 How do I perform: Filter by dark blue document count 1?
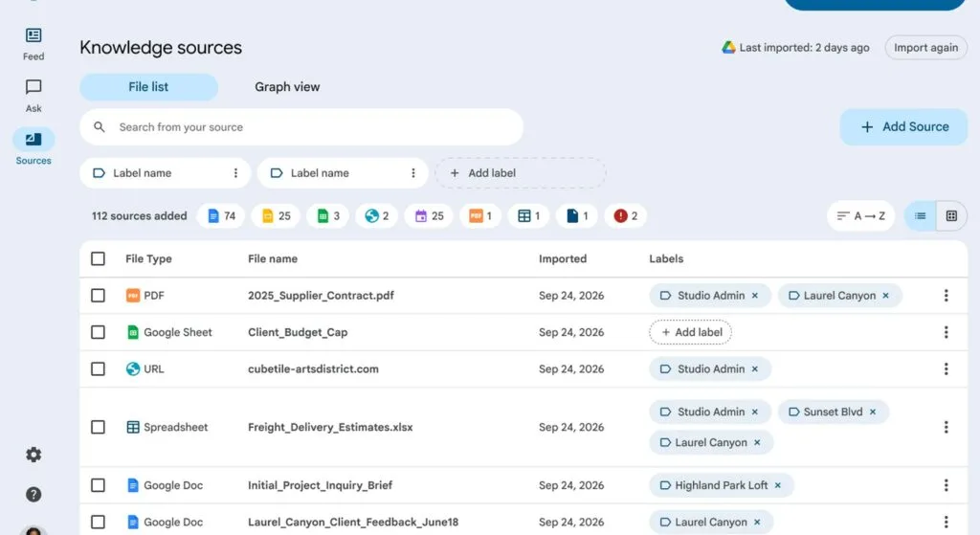pyautogui.click(x=577, y=215)
